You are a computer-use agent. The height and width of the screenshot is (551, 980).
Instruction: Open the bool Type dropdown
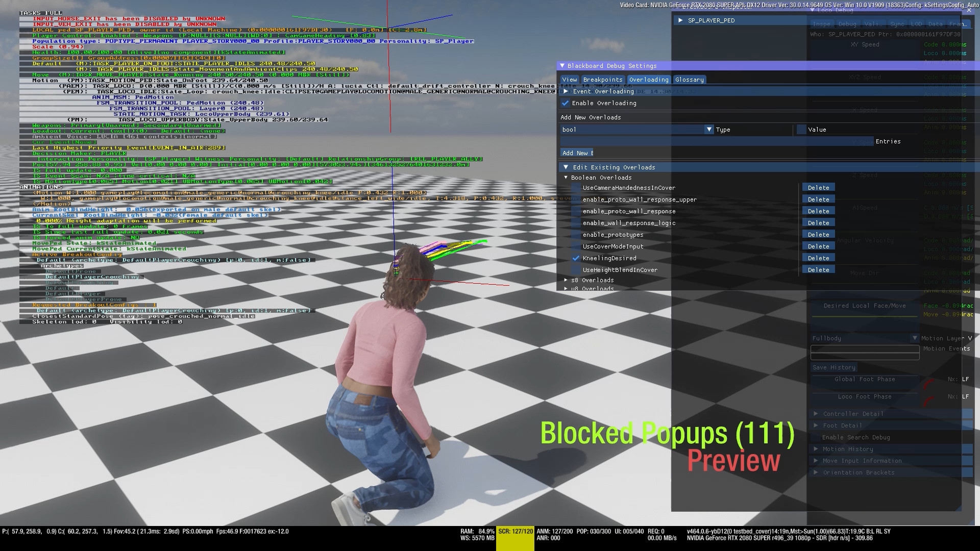point(637,130)
